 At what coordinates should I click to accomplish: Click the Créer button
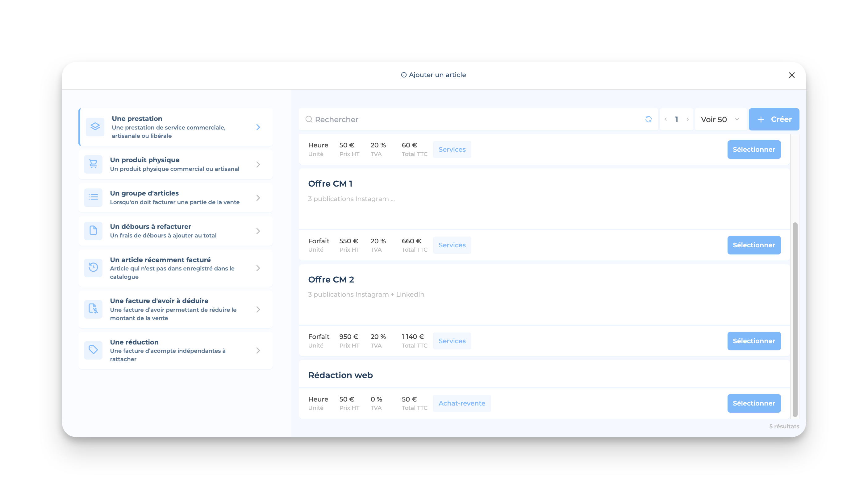(x=774, y=119)
